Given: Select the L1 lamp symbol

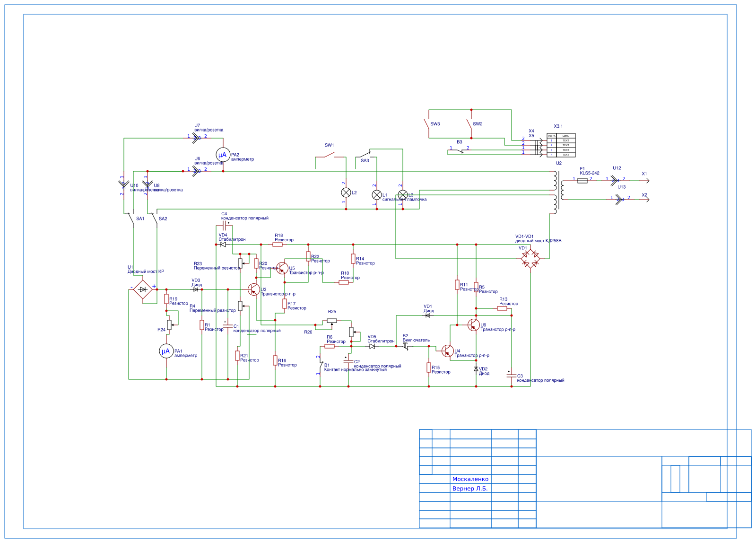Looking at the screenshot, I should click(x=377, y=195).
